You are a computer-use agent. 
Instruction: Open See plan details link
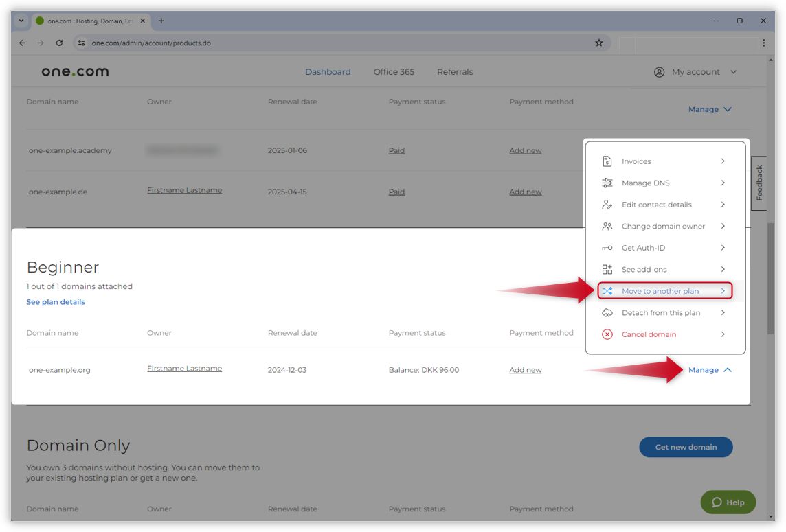56,302
